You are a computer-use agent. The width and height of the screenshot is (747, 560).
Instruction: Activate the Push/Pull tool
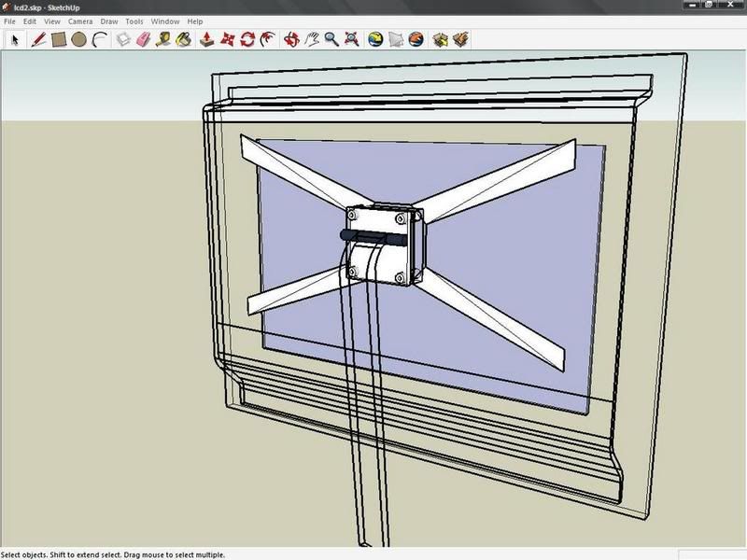coord(207,39)
